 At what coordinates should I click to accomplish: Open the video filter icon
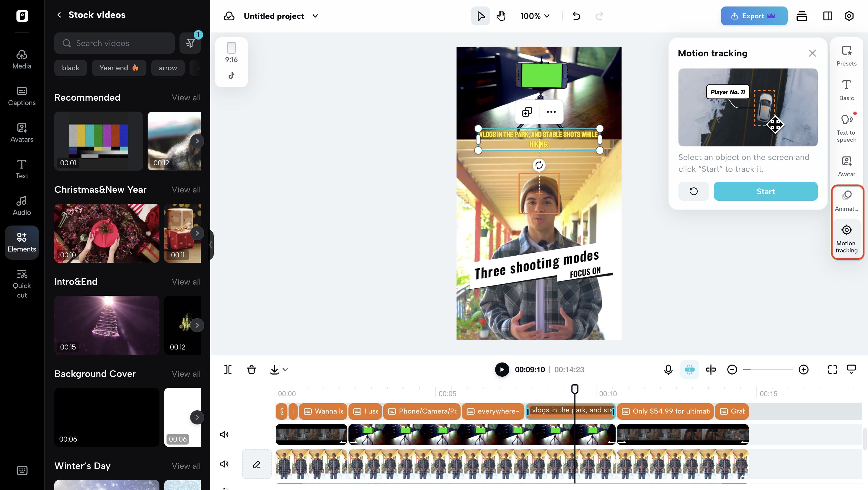pyautogui.click(x=190, y=43)
